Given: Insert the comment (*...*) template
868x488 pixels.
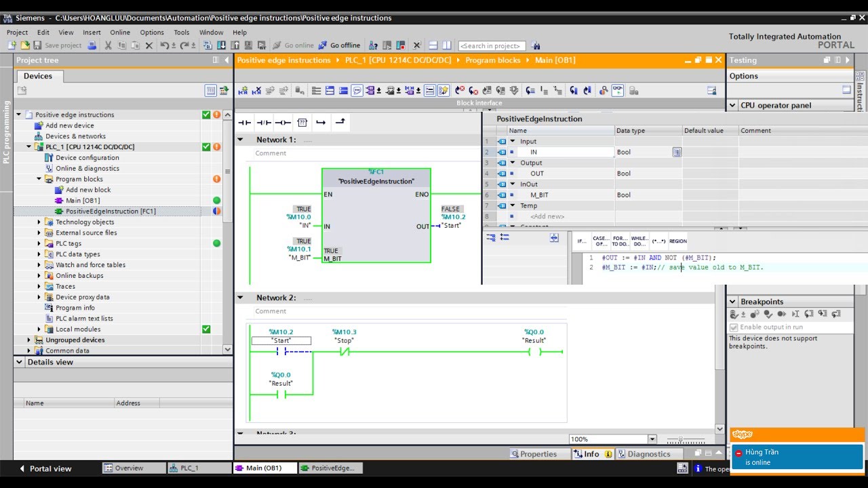Looking at the screenshot, I should coord(658,241).
